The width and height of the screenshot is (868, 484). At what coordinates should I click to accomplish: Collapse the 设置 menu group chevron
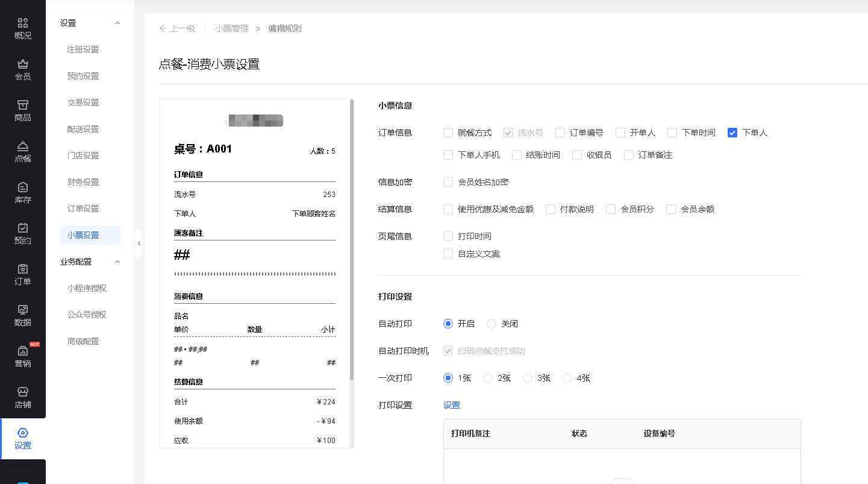click(x=117, y=23)
